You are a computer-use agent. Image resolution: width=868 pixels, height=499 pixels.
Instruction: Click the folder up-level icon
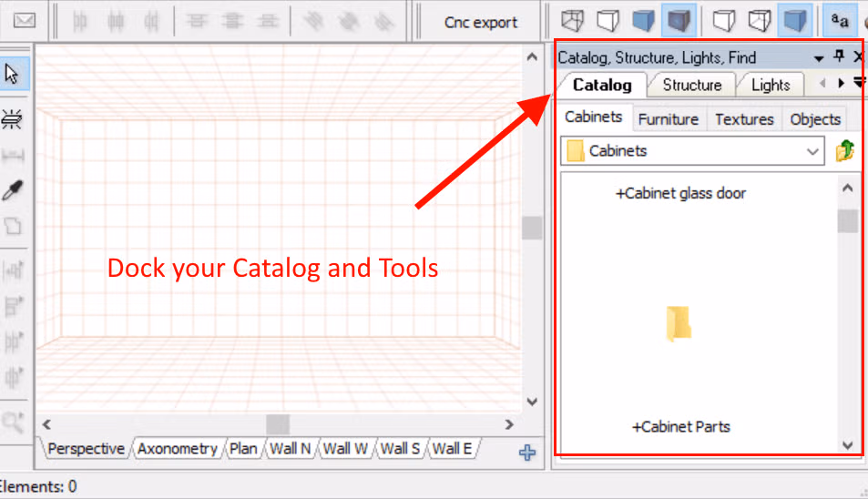coord(844,150)
